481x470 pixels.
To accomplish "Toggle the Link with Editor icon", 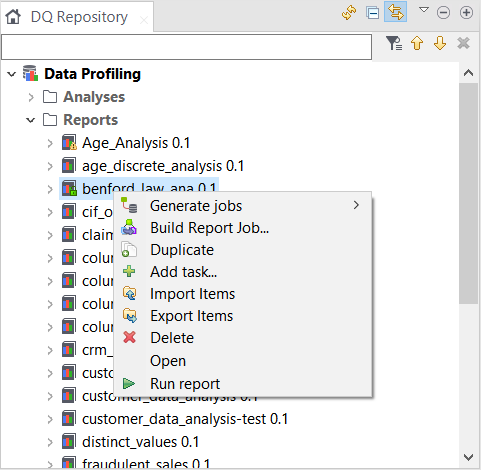I will click(395, 12).
